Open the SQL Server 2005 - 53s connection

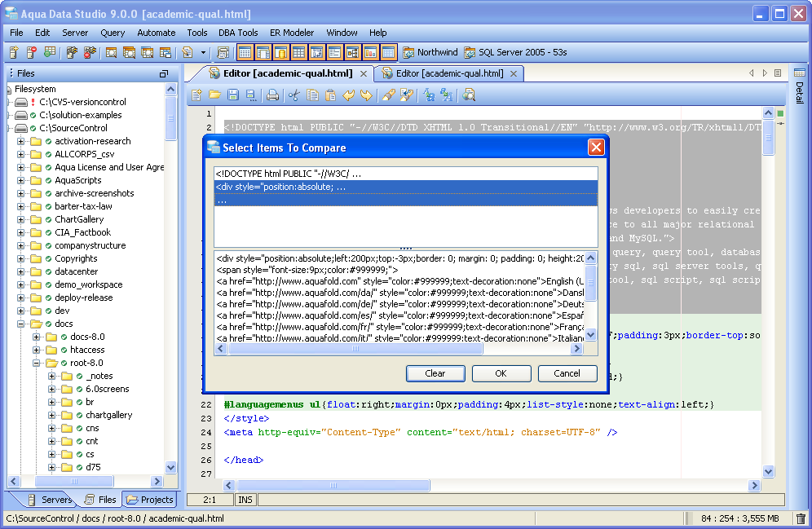[515, 52]
